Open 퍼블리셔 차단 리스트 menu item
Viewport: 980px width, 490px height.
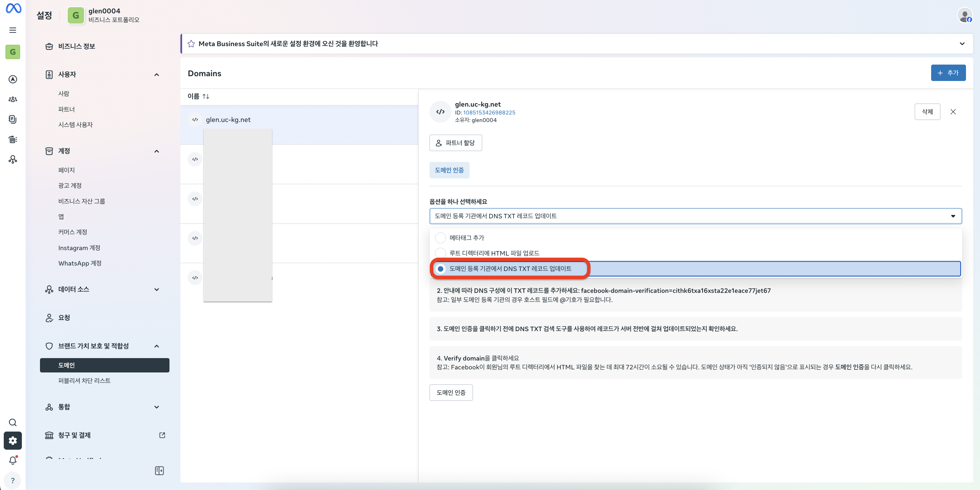click(x=84, y=380)
